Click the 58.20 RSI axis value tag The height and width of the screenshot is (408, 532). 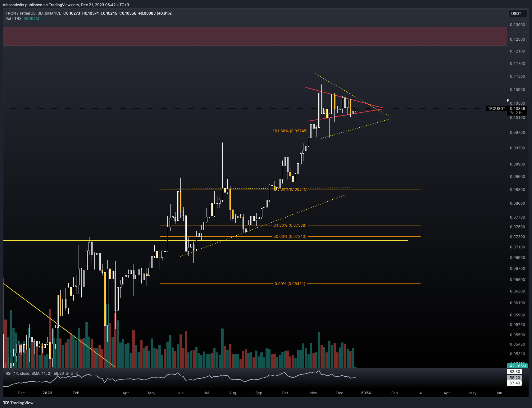pyautogui.click(x=515, y=378)
